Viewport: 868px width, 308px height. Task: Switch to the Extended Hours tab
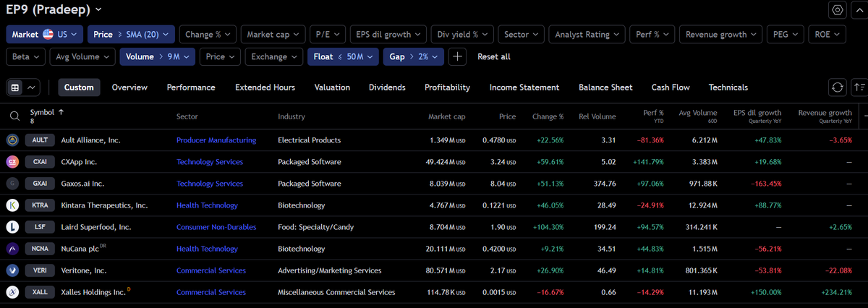point(265,87)
